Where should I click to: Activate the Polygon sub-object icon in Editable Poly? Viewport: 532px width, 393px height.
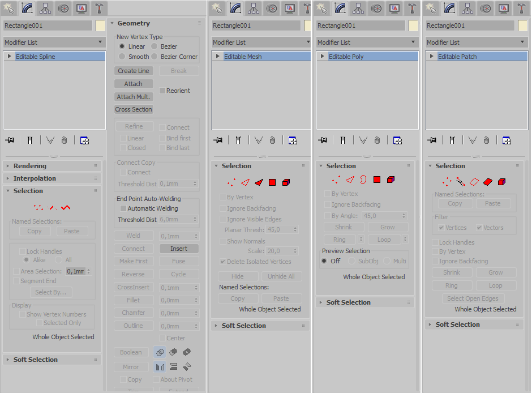(x=377, y=180)
